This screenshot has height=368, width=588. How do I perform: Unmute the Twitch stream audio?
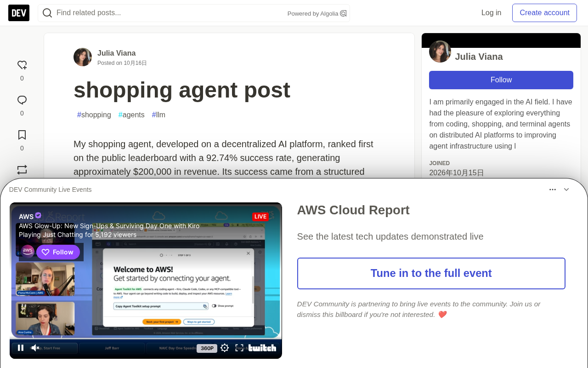click(35, 348)
